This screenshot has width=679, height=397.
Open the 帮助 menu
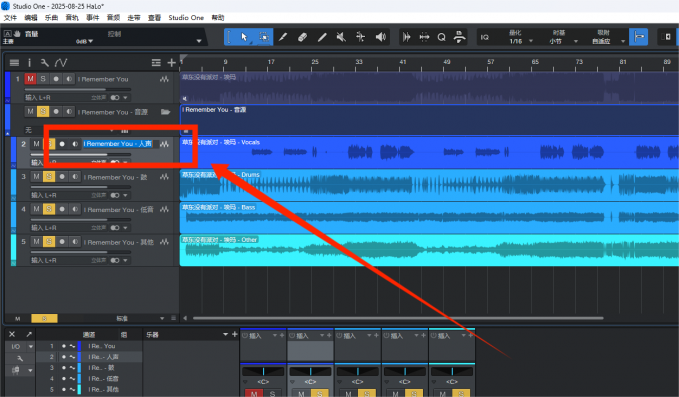click(x=218, y=18)
